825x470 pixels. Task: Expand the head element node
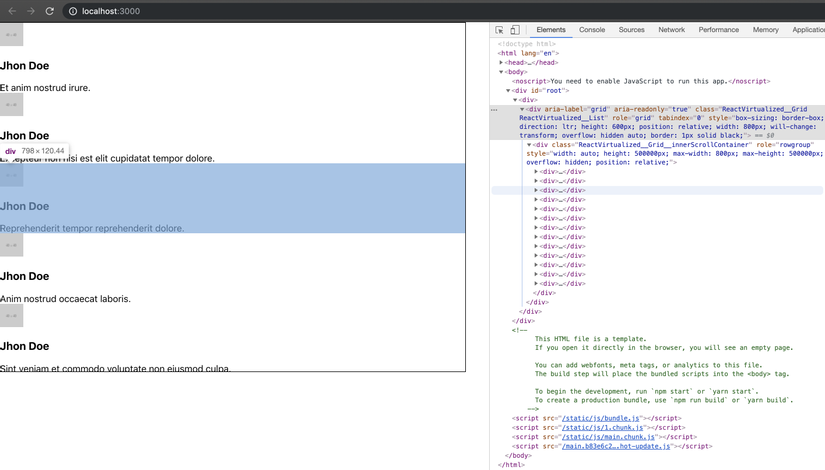pos(502,63)
